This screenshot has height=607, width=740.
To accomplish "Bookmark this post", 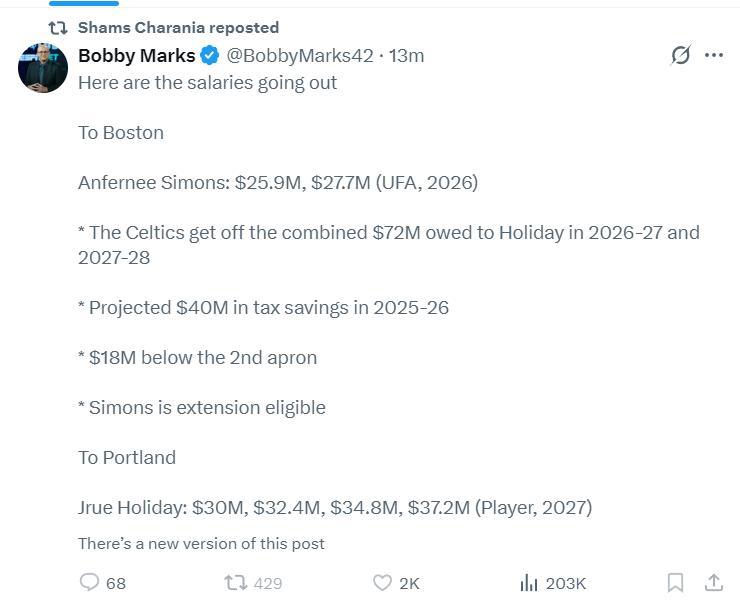I will pyautogui.click(x=676, y=582).
